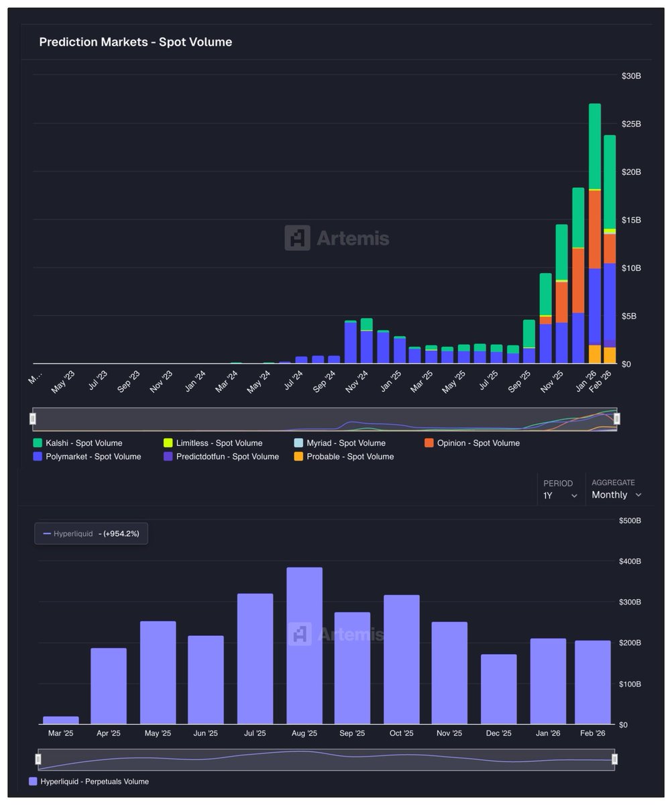
Task: Click the right handle of the top timeline brush
Action: click(616, 418)
